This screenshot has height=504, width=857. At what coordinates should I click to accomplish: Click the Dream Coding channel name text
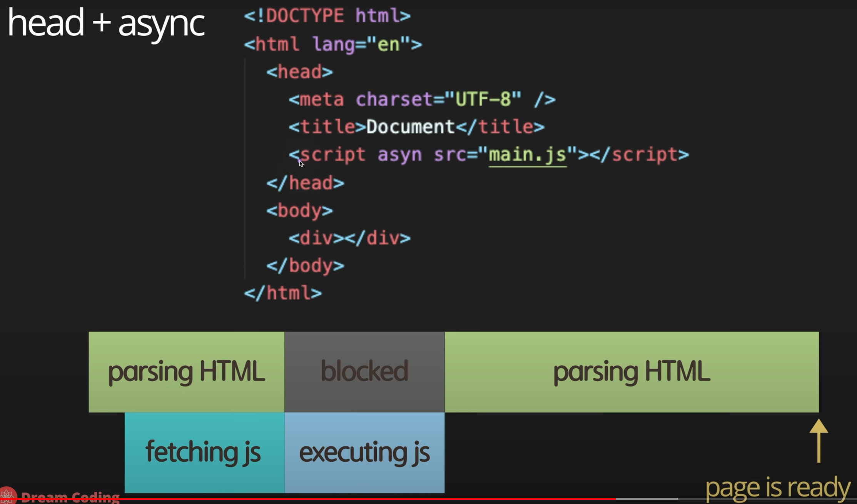[x=70, y=497]
